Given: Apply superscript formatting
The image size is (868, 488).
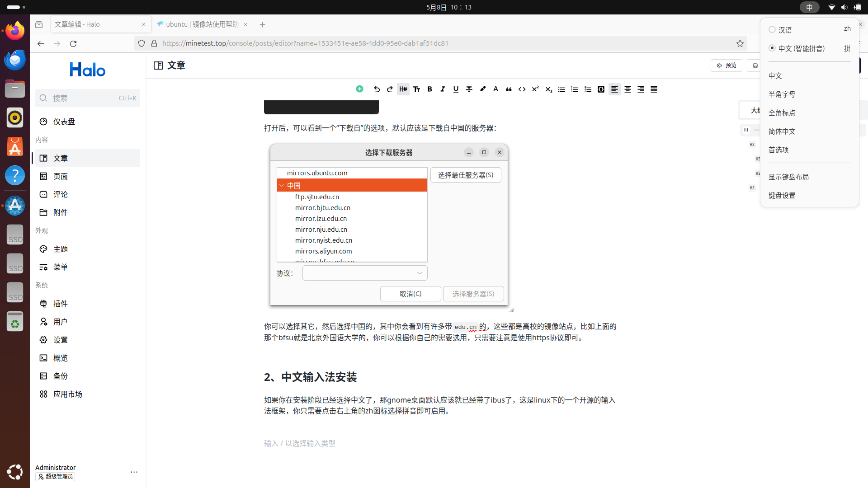Looking at the screenshot, I should [535, 89].
